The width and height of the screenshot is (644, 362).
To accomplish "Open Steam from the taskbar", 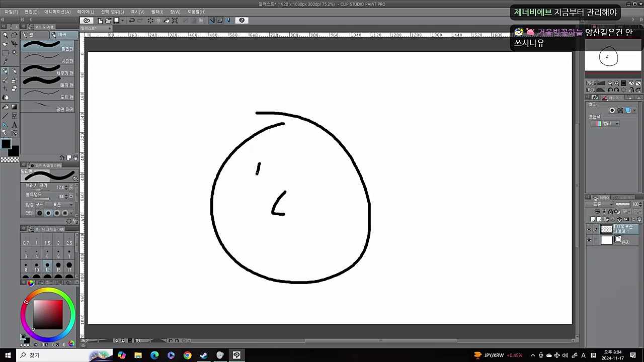I will point(204,355).
